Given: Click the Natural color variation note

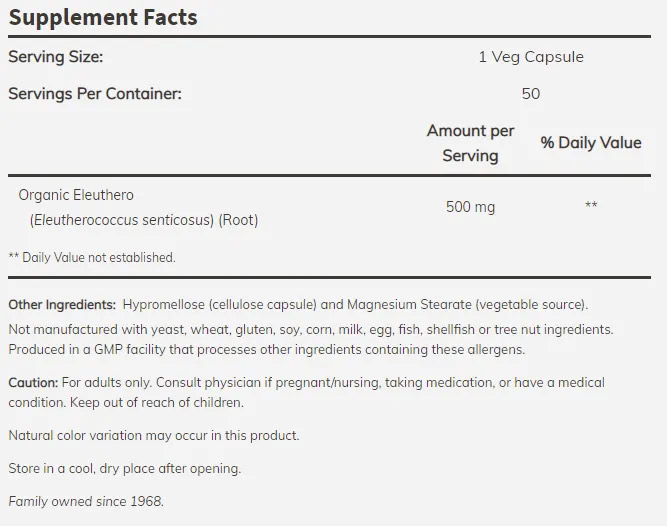Looking at the screenshot, I should 154,435.
